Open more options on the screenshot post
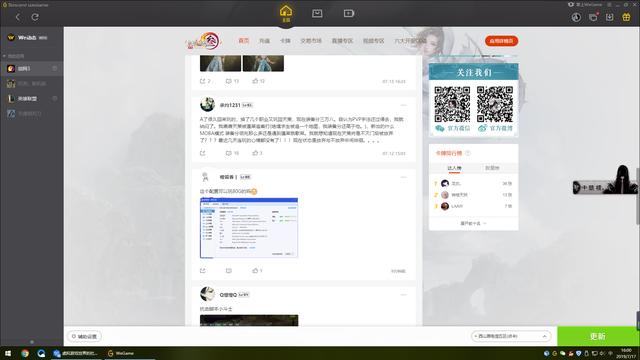This screenshot has height=360, width=640. (403, 177)
